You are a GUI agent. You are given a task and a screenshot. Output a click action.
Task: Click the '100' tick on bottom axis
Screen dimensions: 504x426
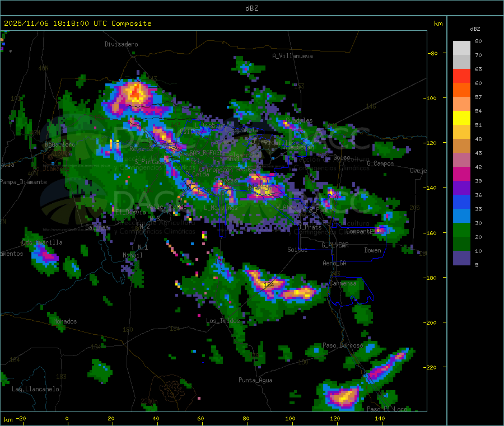290,418
